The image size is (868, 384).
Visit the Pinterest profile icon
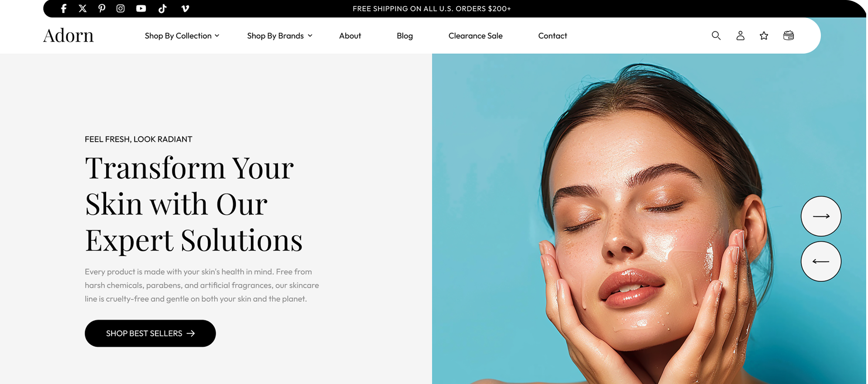(x=102, y=9)
